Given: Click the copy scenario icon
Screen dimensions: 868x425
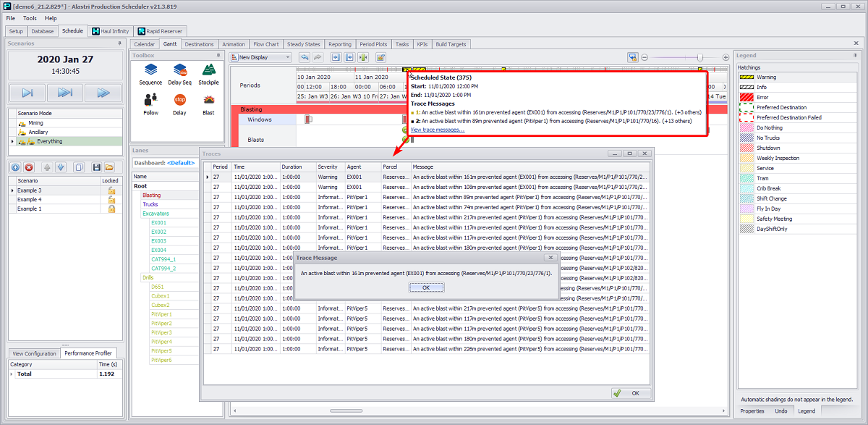Looking at the screenshot, I should (x=79, y=167).
